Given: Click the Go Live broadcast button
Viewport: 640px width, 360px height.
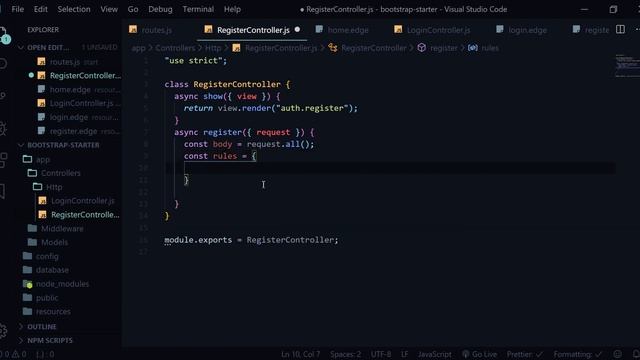Looking at the screenshot, I should [480, 354].
